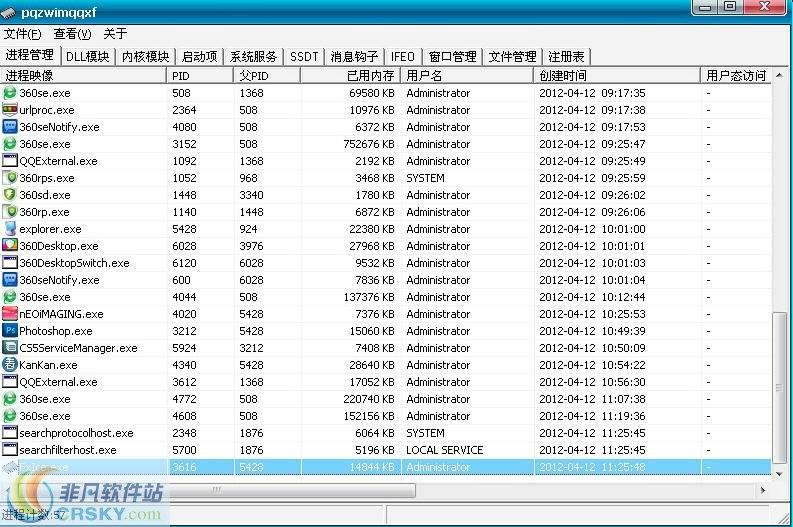Select PID cell 5924
Viewport: 793px width, 527px height.
click(x=184, y=348)
